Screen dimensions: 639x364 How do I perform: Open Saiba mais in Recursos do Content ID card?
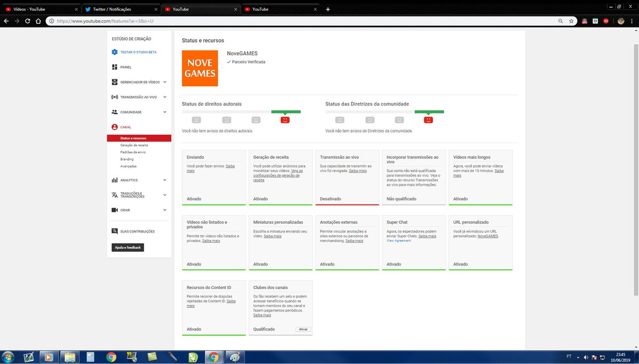click(211, 303)
